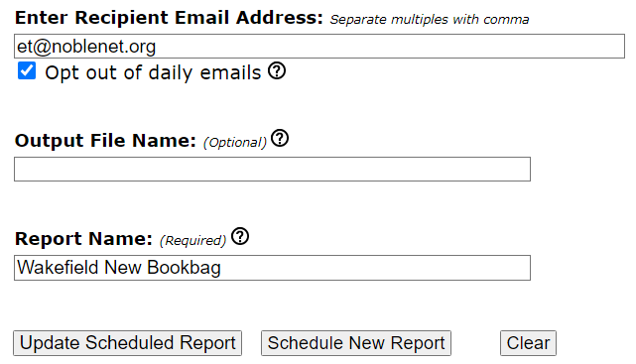The image size is (636, 364).
Task: Click the italic '(Optional)' note
Action: tap(235, 142)
